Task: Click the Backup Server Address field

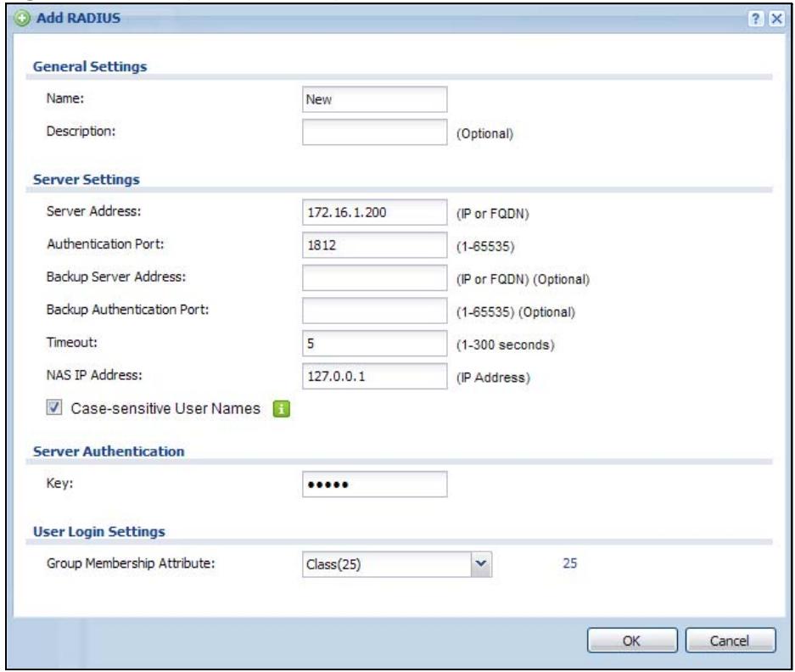Action: [x=375, y=278]
